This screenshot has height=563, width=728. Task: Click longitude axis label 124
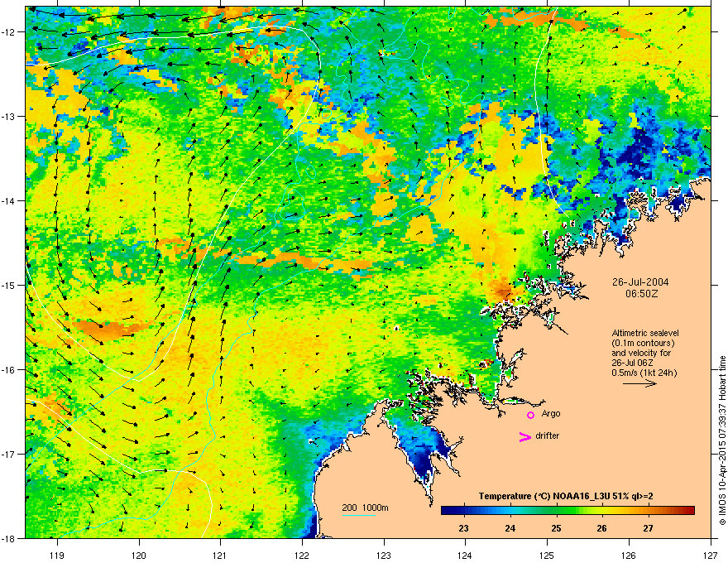(x=465, y=555)
